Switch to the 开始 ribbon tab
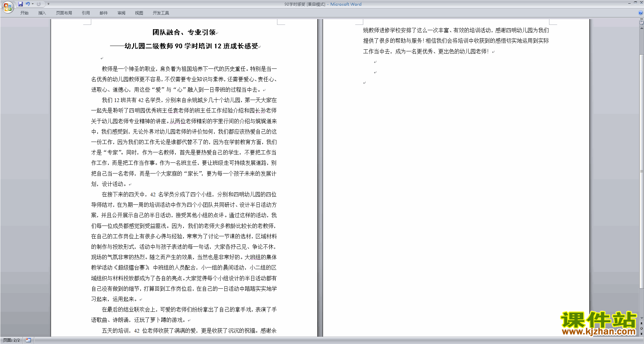The image size is (644, 344). (24, 13)
